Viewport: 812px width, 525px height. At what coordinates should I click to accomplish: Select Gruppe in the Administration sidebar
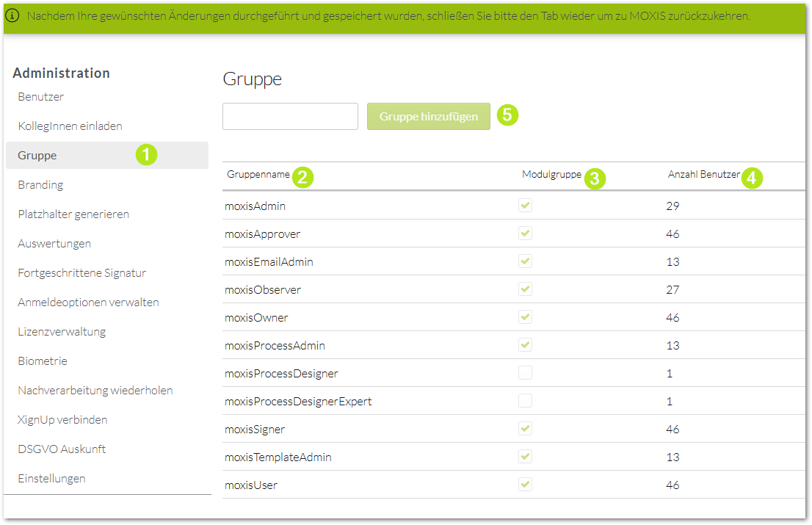click(107, 156)
